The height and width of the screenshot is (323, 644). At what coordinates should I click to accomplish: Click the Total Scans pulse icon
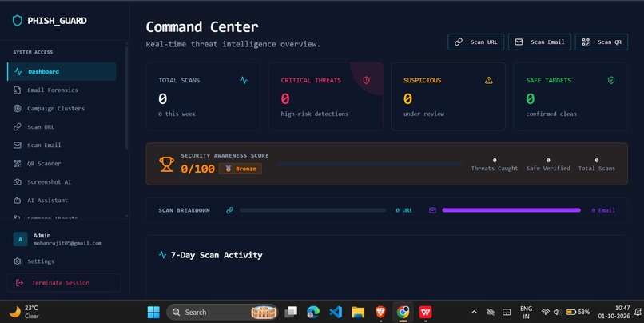click(244, 80)
